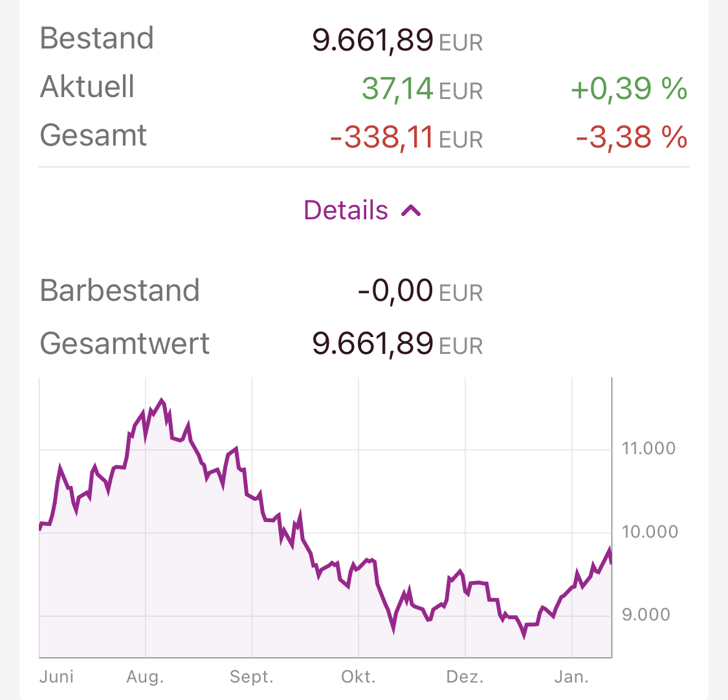Tap the 11.000 value axis label
Viewport: 728px width, 700px height.
click(x=648, y=448)
